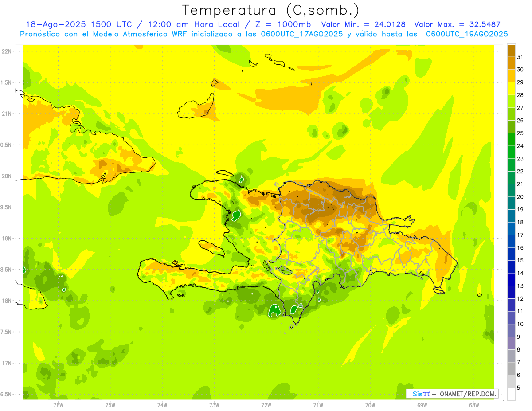Click the legend value "8"

click(519, 349)
